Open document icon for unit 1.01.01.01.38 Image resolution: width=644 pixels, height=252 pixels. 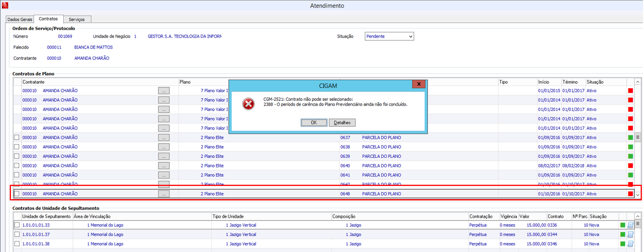631,244
